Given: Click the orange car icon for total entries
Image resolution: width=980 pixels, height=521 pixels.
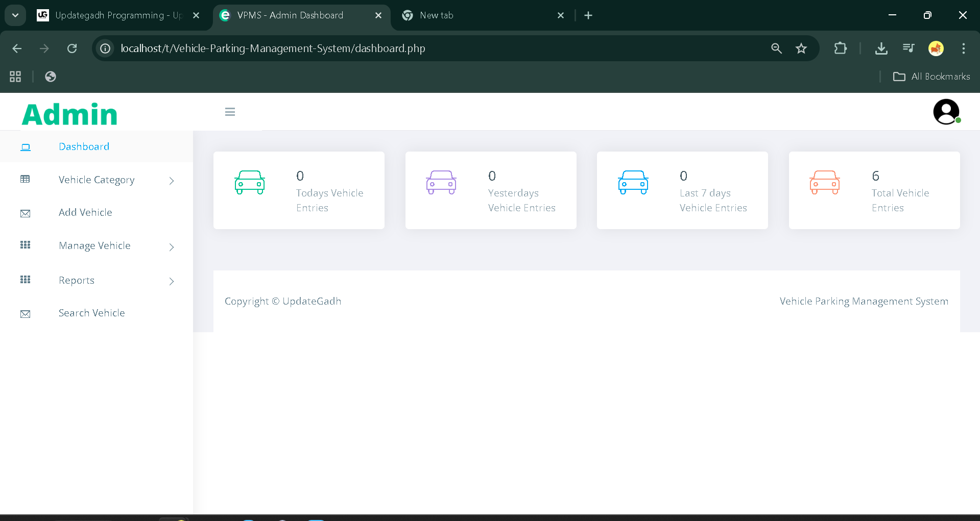Looking at the screenshot, I should (x=824, y=183).
